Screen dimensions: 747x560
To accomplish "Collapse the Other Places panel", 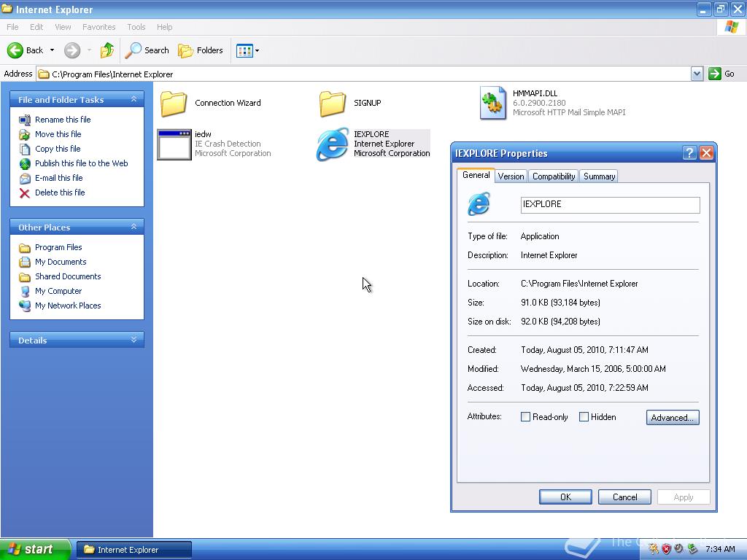I will 134,227.
